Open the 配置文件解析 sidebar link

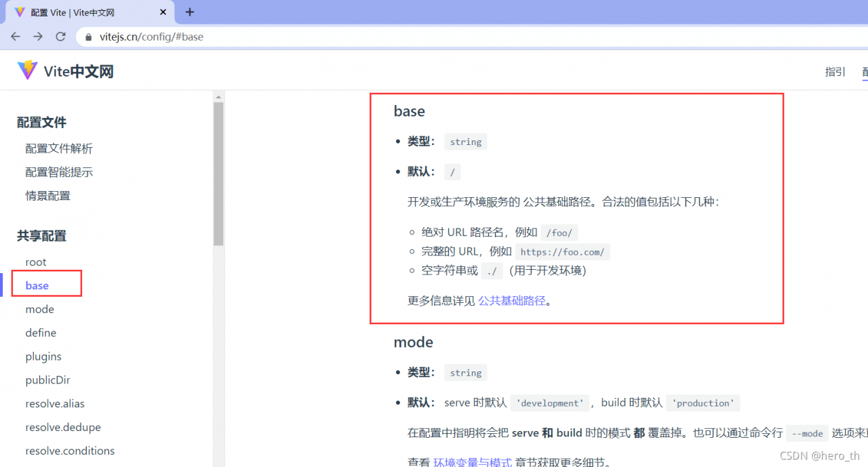(x=59, y=148)
